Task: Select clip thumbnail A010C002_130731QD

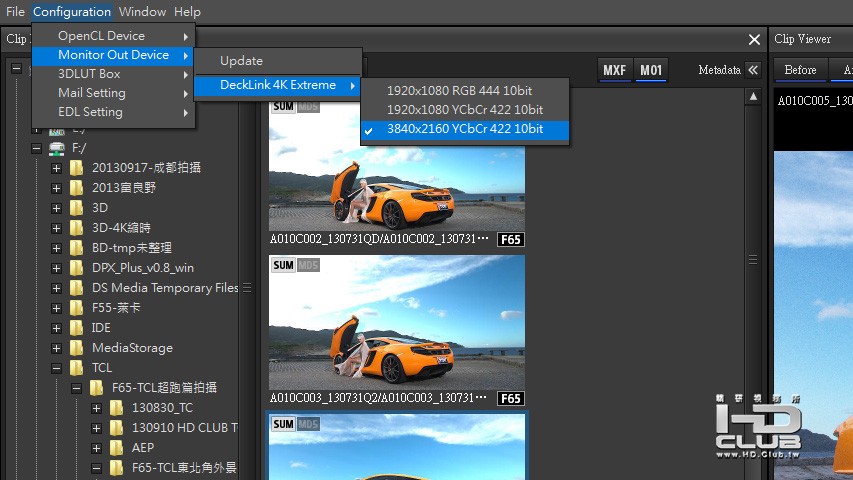Action: [x=397, y=165]
